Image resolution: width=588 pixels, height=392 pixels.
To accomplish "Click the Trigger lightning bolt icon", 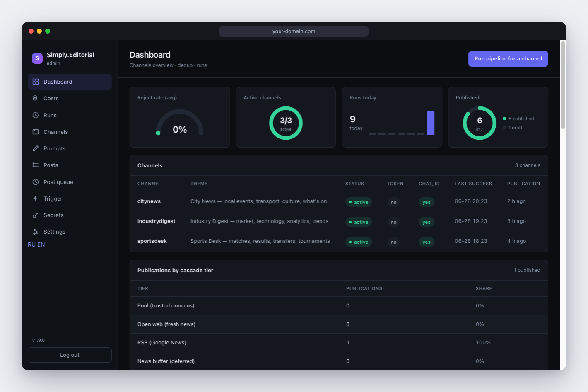I will pyautogui.click(x=36, y=198).
